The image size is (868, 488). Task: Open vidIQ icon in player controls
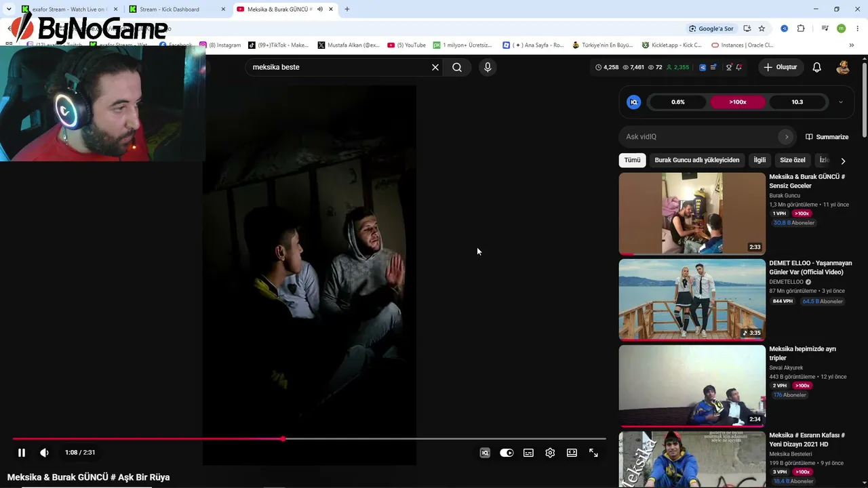pyautogui.click(x=485, y=453)
